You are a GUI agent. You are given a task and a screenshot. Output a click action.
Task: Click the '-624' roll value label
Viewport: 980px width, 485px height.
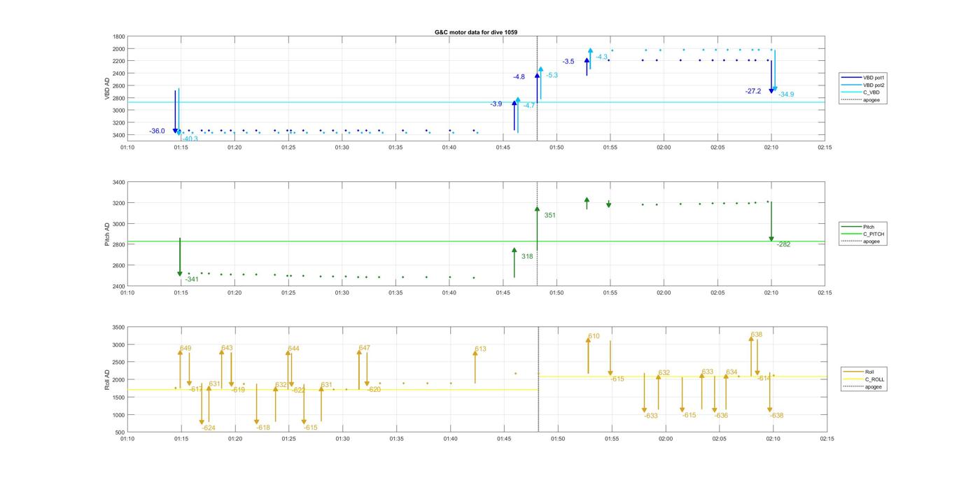point(208,428)
